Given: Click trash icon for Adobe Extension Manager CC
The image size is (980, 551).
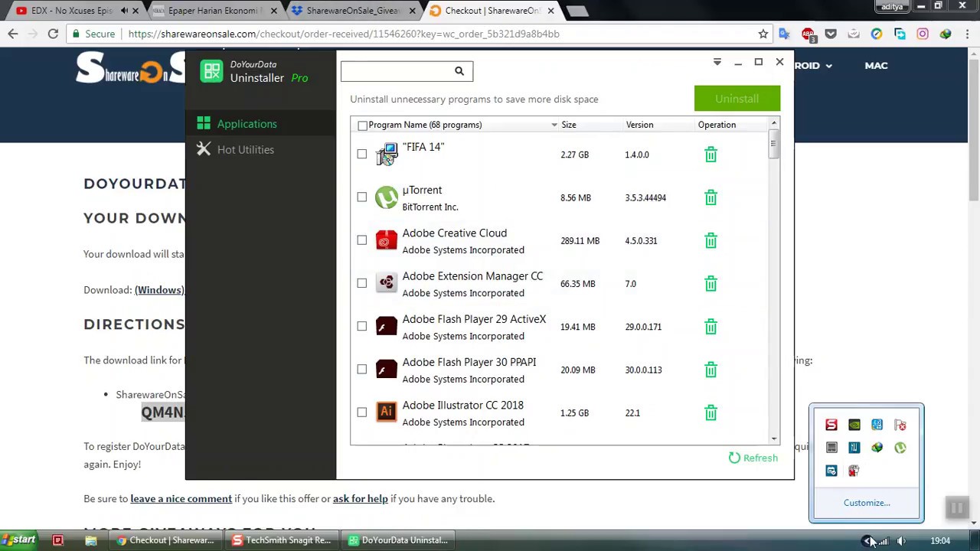Looking at the screenshot, I should coord(710,284).
